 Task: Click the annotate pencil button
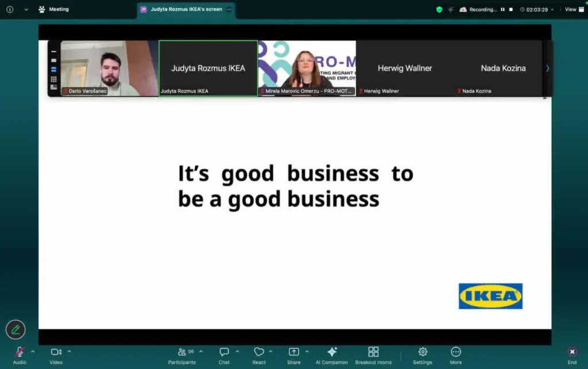pyautogui.click(x=16, y=329)
